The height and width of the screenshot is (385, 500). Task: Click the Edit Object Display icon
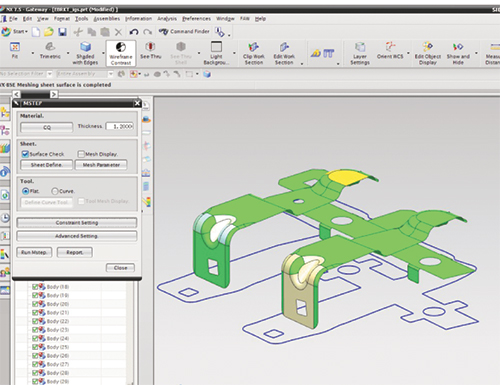click(x=428, y=47)
